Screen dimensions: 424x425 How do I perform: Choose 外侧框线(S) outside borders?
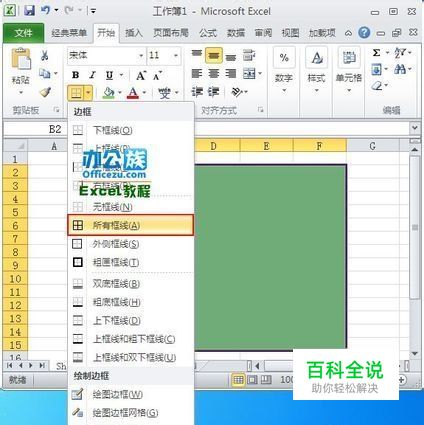[131, 244]
